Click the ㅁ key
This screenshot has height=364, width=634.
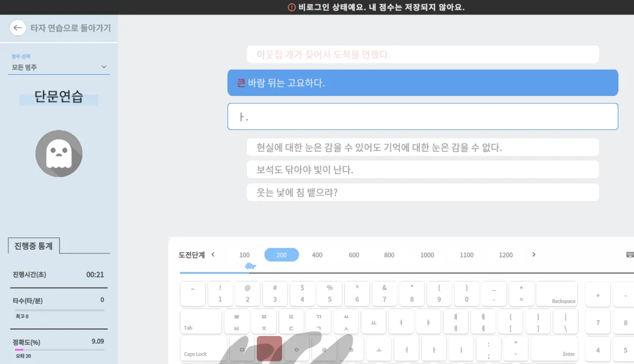click(242, 349)
